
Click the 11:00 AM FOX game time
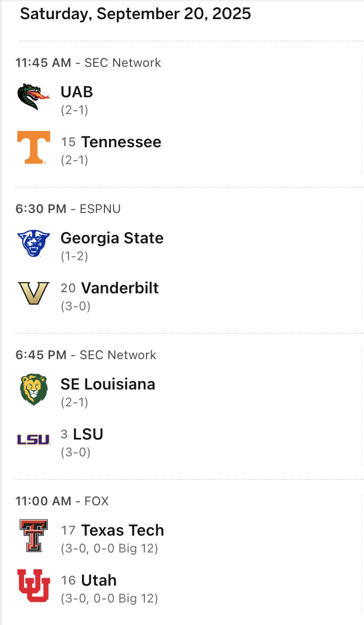(44, 501)
